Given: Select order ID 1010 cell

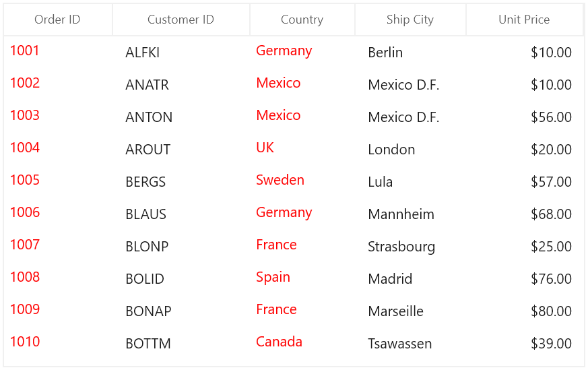Looking at the screenshot, I should tap(58, 343).
